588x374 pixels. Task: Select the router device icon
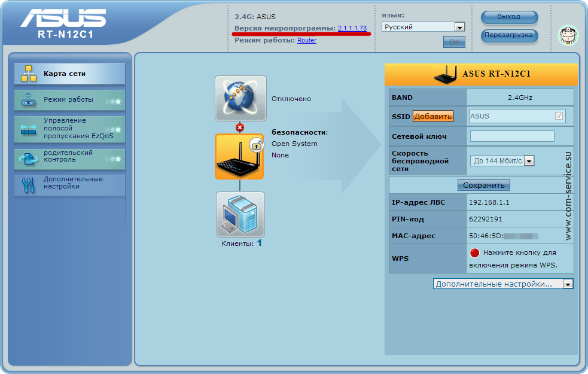[239, 156]
